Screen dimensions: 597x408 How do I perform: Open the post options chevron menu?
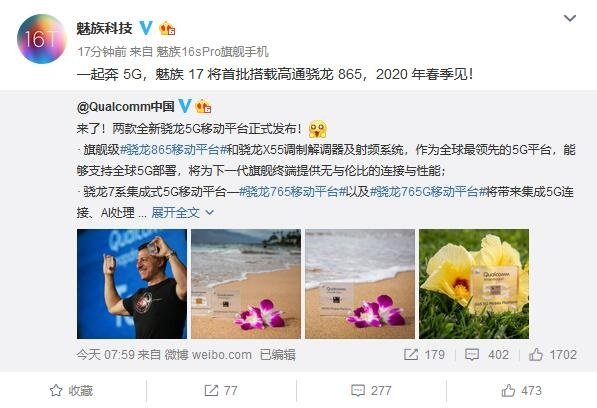point(570,18)
